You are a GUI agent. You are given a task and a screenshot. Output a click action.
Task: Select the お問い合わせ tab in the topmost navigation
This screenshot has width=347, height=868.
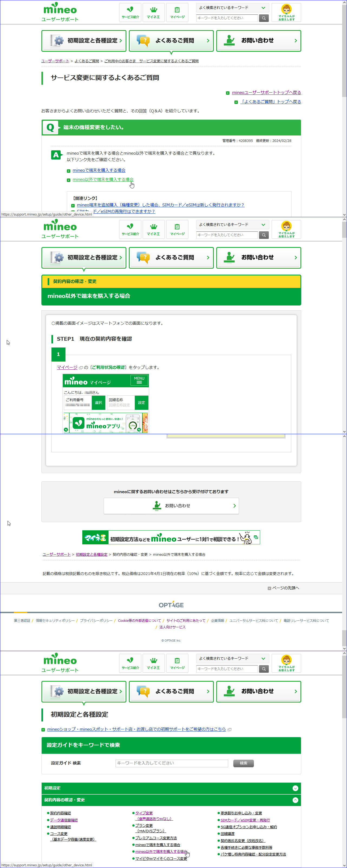click(258, 41)
